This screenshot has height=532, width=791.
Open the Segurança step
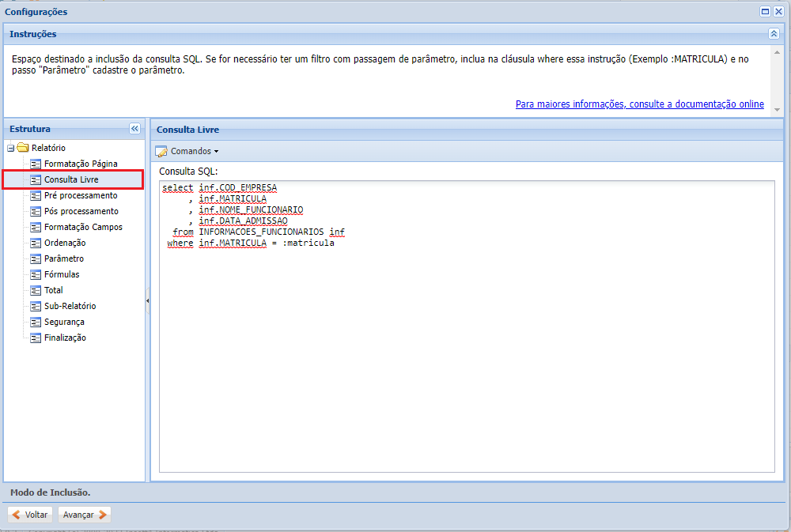click(64, 322)
